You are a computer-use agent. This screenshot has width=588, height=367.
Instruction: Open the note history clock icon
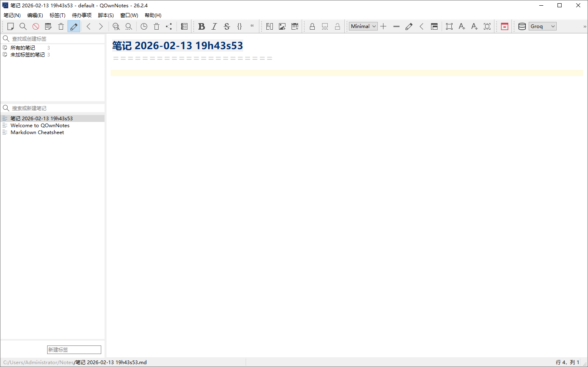(144, 26)
